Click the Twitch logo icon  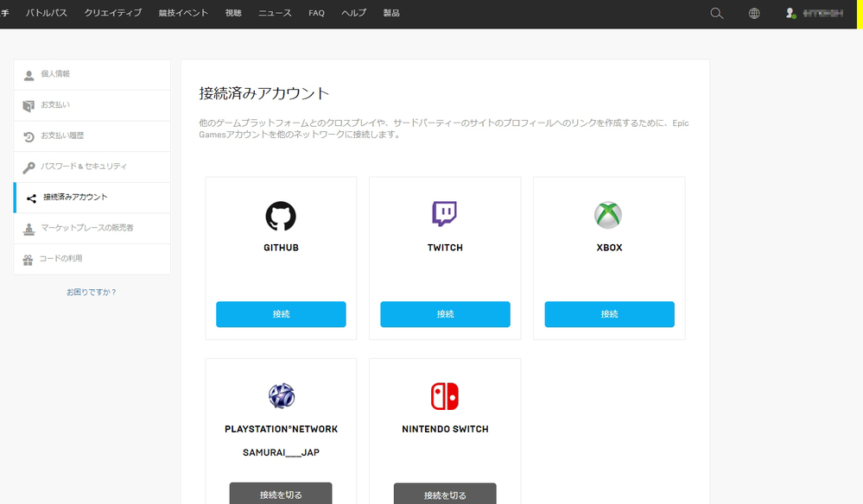(445, 214)
